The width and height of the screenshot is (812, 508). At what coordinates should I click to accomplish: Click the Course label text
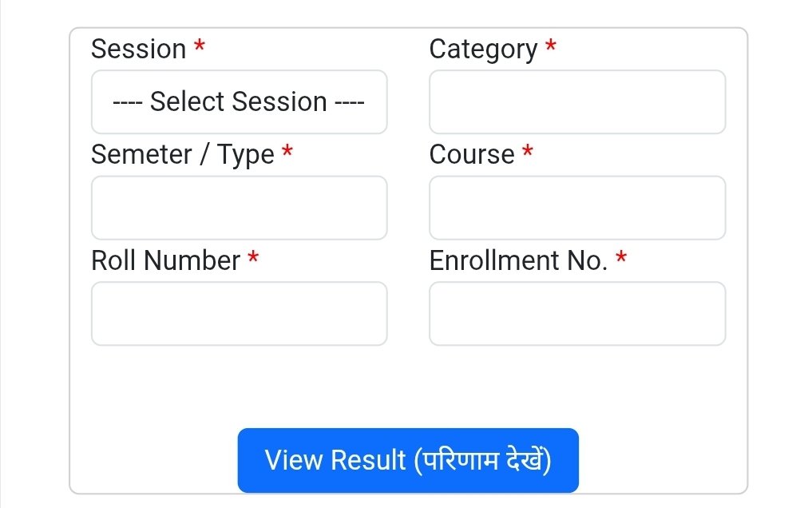click(472, 155)
